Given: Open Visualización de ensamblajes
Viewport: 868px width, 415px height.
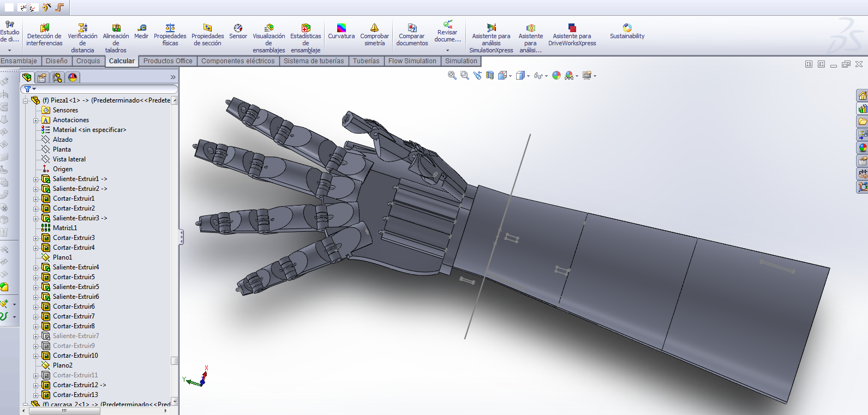Looking at the screenshot, I should click(268, 38).
